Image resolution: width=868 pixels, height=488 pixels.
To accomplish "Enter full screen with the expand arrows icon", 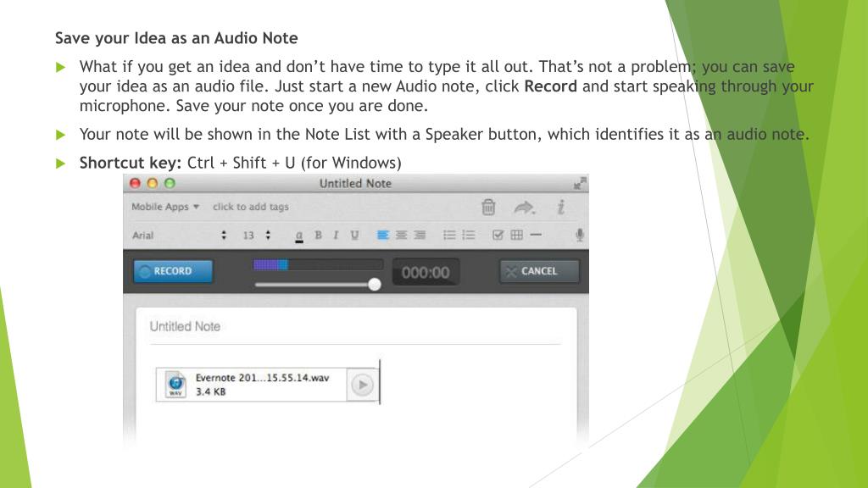I will 580,184.
